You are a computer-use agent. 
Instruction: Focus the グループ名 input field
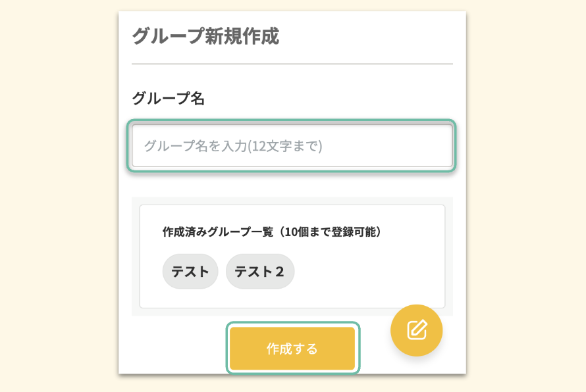(292, 145)
